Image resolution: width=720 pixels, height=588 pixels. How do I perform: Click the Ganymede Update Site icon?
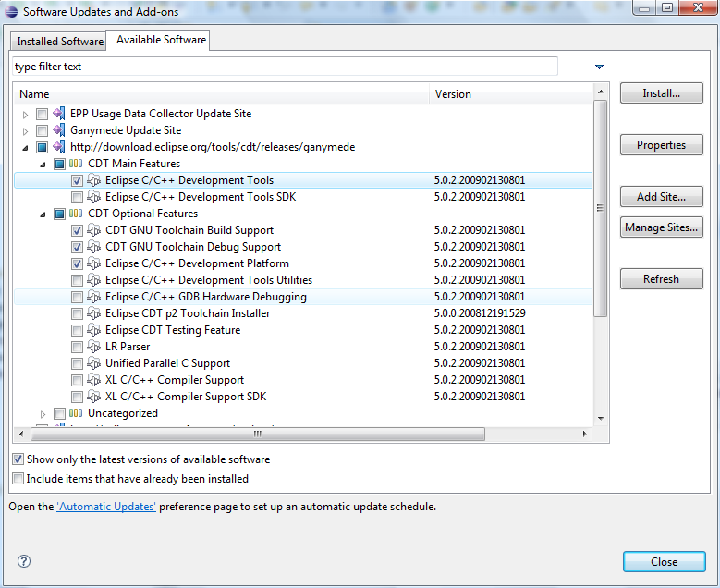click(x=59, y=130)
